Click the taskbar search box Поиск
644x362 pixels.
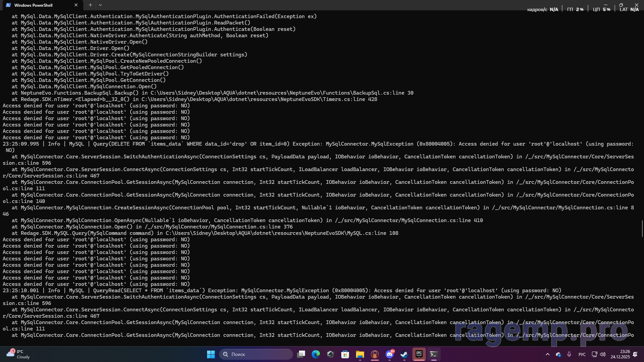click(x=256, y=354)
